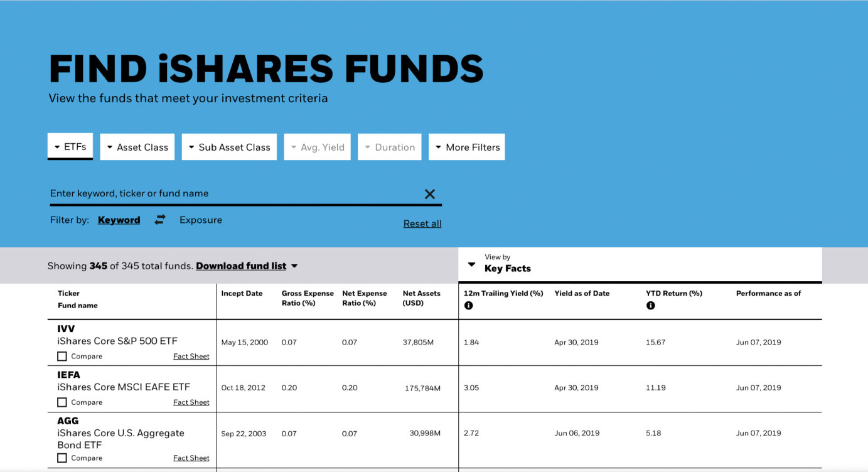Sort by Net Assets (USD) column header
The image size is (868, 472).
pyautogui.click(x=421, y=298)
